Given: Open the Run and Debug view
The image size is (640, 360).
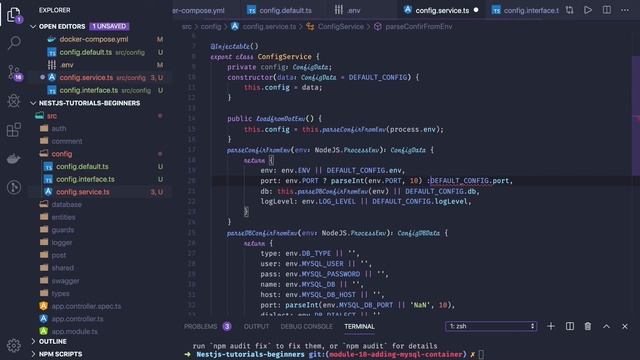Looking at the screenshot, I should 14,101.
